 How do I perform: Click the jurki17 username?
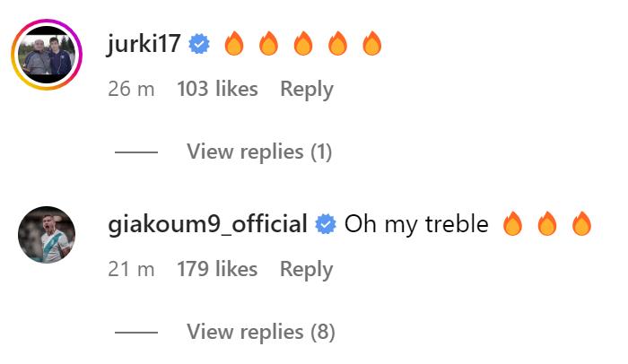144,43
